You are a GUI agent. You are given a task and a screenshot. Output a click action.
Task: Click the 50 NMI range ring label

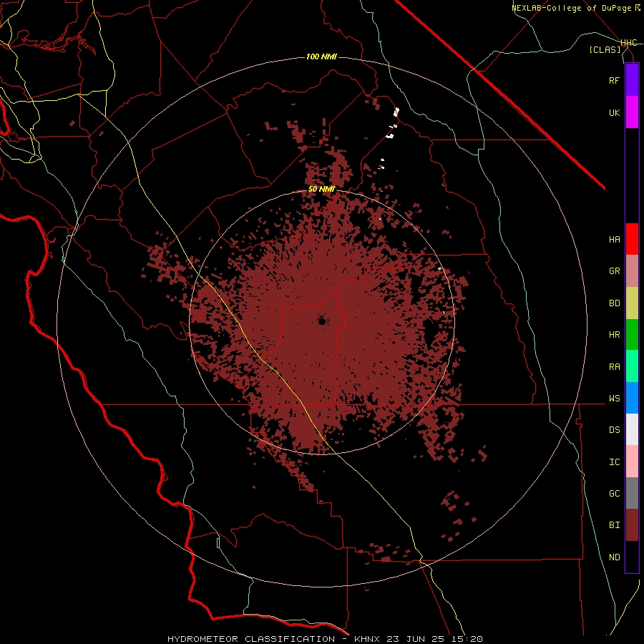[x=321, y=190]
